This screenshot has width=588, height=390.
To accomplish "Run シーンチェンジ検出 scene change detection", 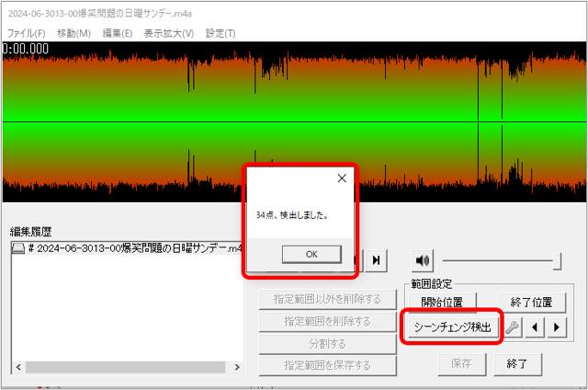I will pos(452,327).
